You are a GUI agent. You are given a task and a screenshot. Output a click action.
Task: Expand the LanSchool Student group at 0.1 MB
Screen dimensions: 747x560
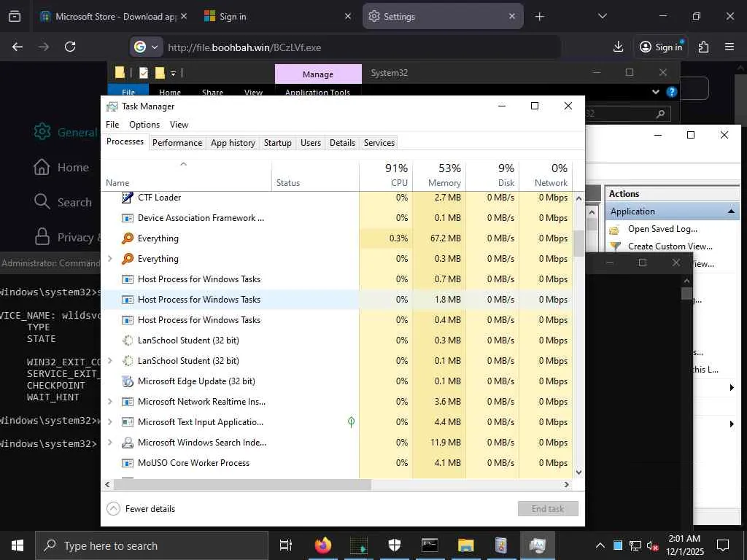110,360
